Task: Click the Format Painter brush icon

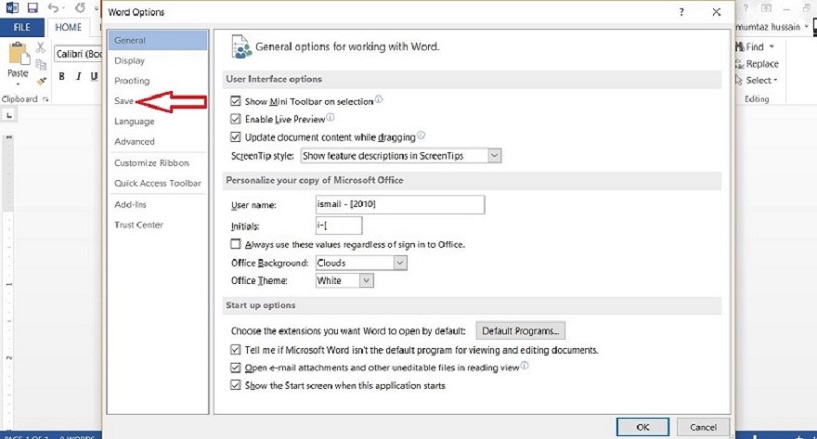Action: click(x=41, y=81)
